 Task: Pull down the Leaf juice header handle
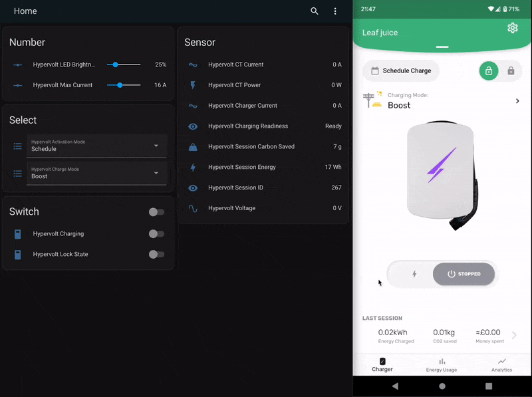[442, 47]
